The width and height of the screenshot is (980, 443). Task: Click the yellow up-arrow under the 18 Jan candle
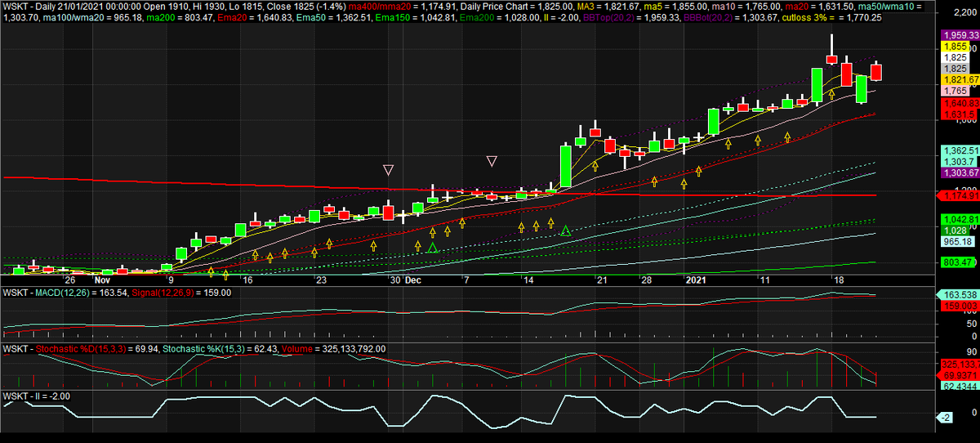(x=831, y=94)
